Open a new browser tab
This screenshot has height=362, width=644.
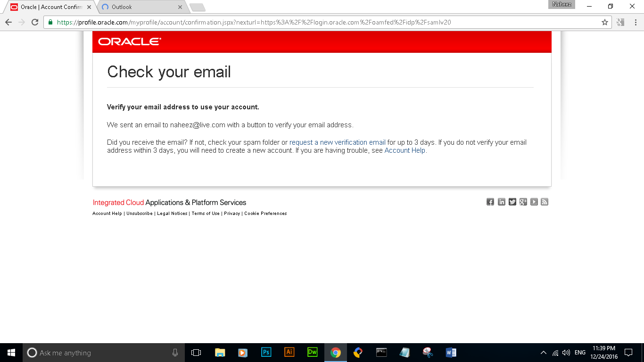pos(197,8)
